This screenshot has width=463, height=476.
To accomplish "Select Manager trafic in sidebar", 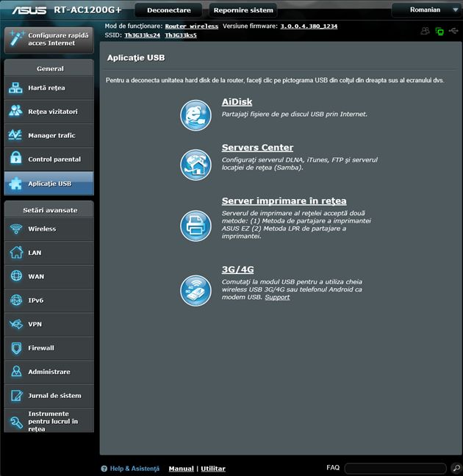I will pyautogui.click(x=49, y=136).
